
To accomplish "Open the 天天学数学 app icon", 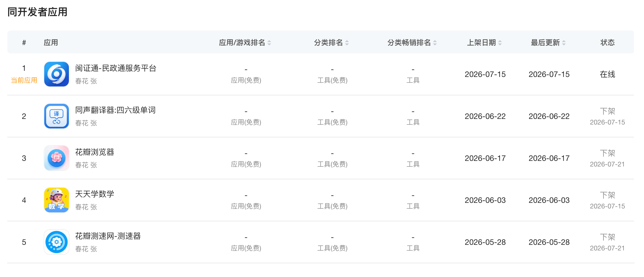I will pyautogui.click(x=57, y=200).
